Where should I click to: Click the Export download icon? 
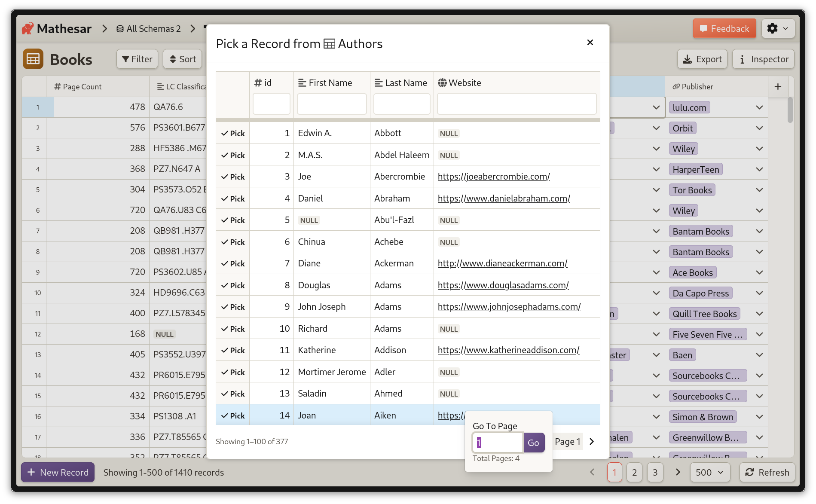[688, 59]
